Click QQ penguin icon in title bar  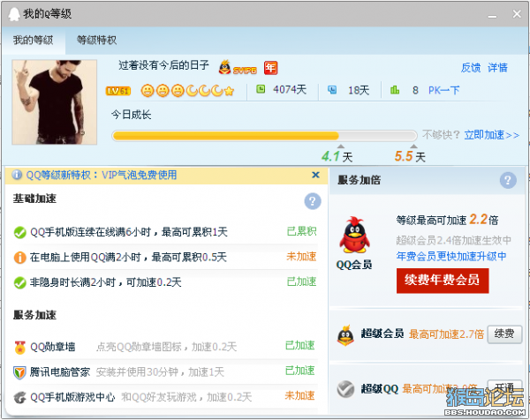pos(14,14)
